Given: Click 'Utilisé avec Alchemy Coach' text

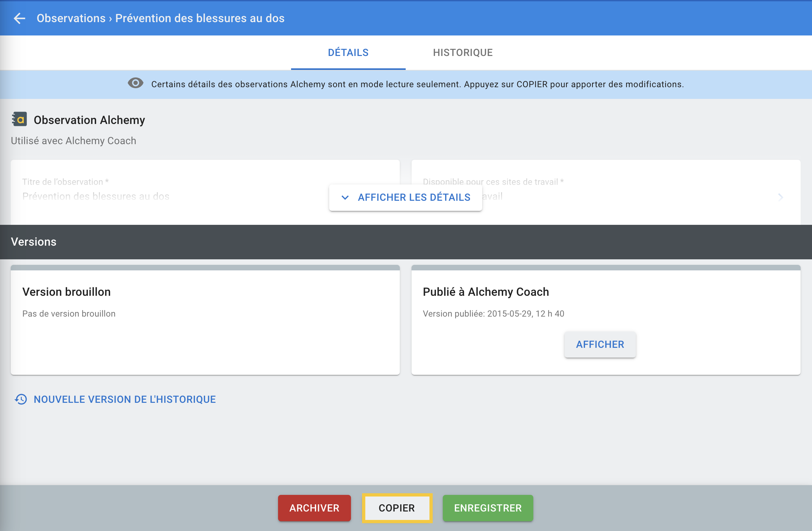Looking at the screenshot, I should point(73,141).
